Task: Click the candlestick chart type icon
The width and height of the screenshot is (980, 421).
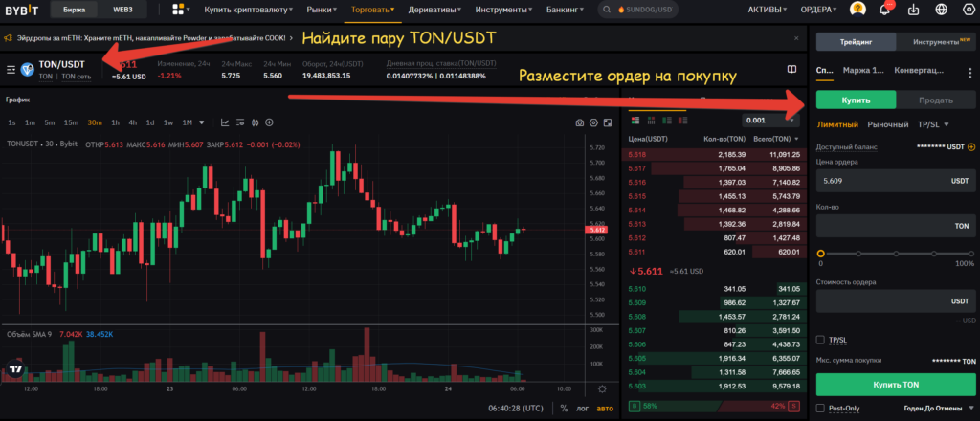Action: (x=255, y=122)
